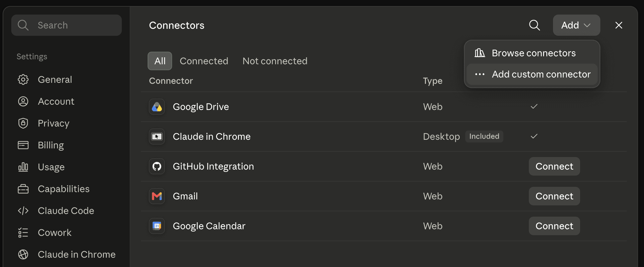Open the Gmail connector name
The width and height of the screenshot is (644, 267).
(x=185, y=196)
